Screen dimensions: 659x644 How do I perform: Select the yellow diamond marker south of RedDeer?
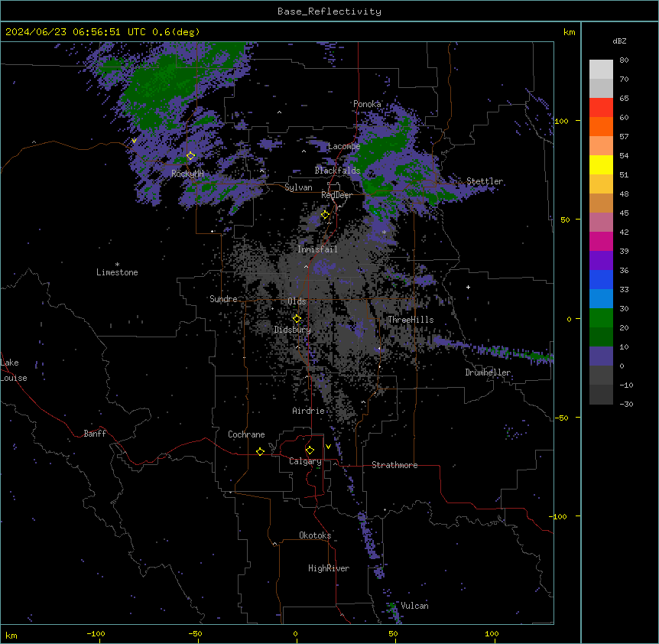(x=326, y=215)
